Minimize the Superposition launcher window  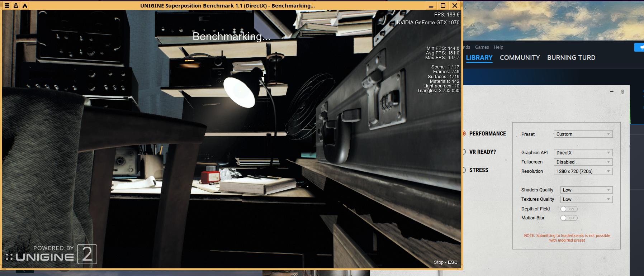point(612,92)
